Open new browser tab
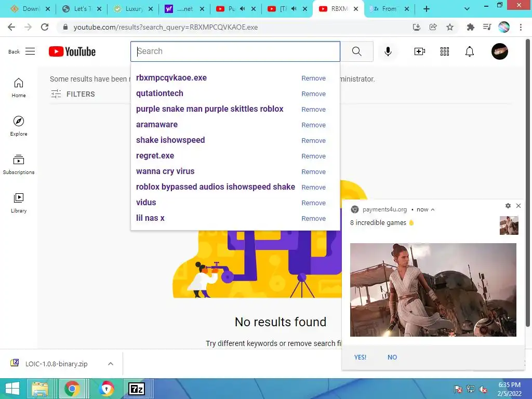The width and height of the screenshot is (532, 399). coord(427,9)
